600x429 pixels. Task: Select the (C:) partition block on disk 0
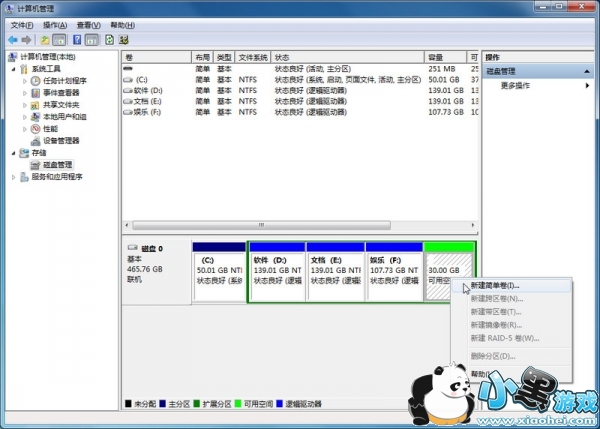point(219,272)
